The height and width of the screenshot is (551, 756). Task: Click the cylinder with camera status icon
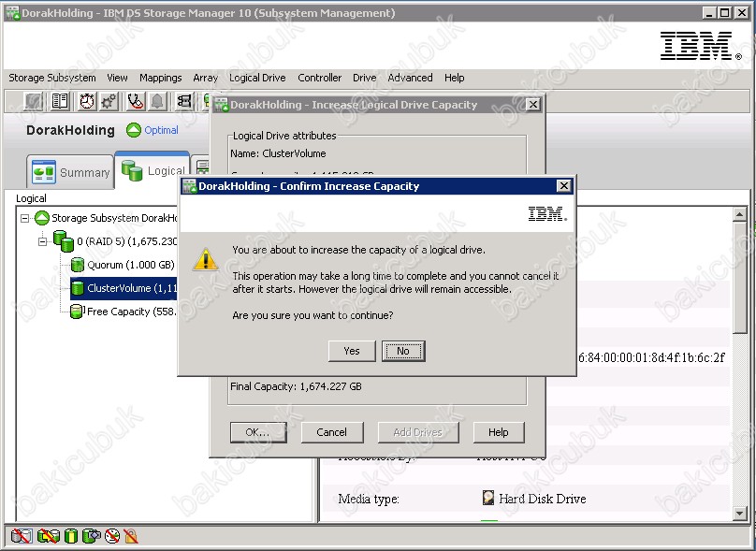(92, 536)
